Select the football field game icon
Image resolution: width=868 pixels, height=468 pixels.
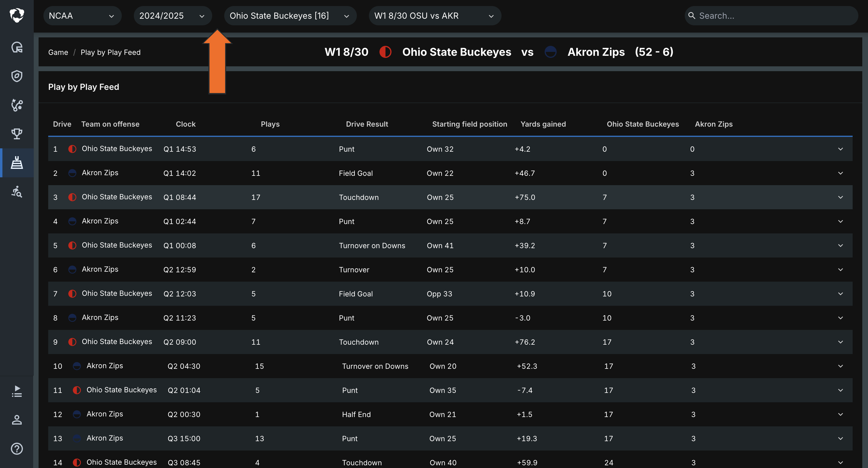tap(17, 163)
